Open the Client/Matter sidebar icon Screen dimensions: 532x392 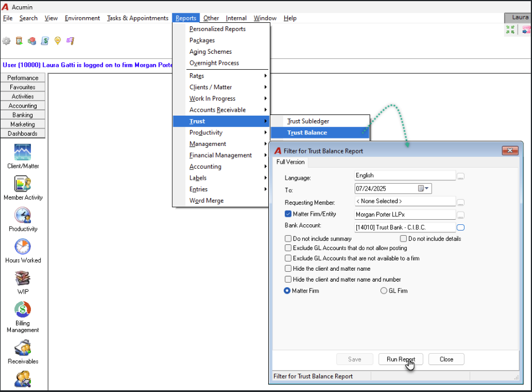click(x=23, y=152)
